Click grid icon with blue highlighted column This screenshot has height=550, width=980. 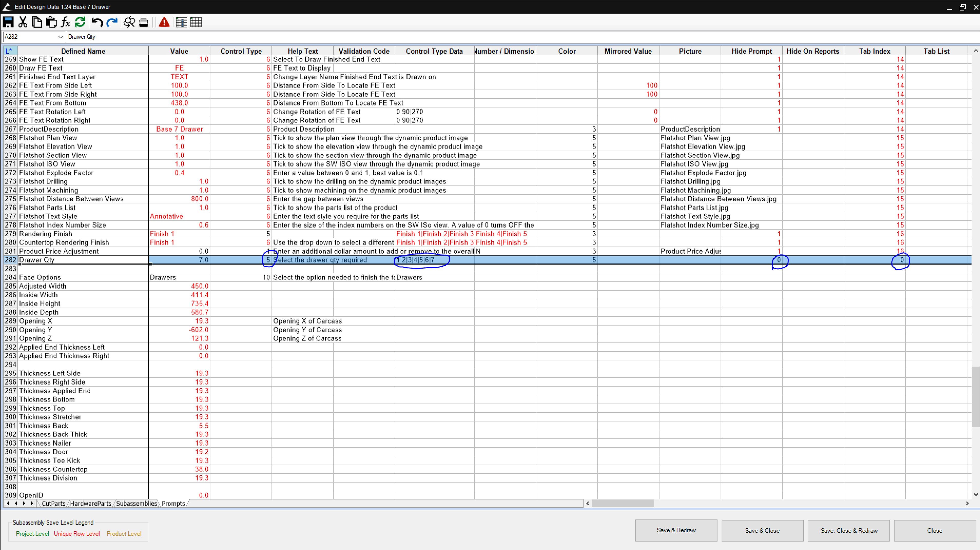click(x=181, y=22)
